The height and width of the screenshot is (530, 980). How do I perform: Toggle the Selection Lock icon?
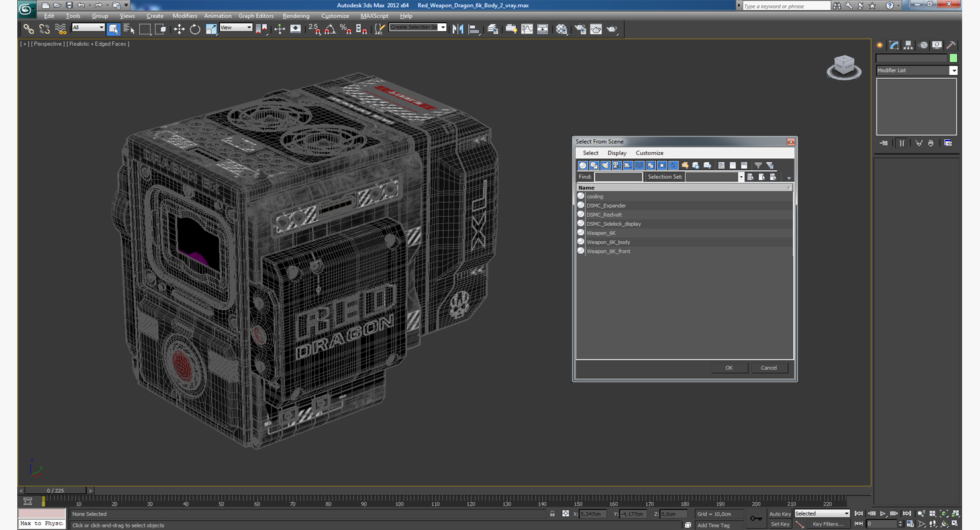[552, 513]
